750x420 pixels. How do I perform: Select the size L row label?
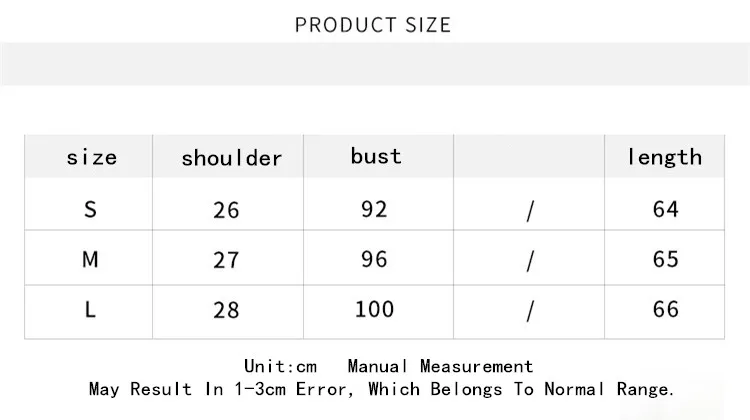tap(90, 310)
